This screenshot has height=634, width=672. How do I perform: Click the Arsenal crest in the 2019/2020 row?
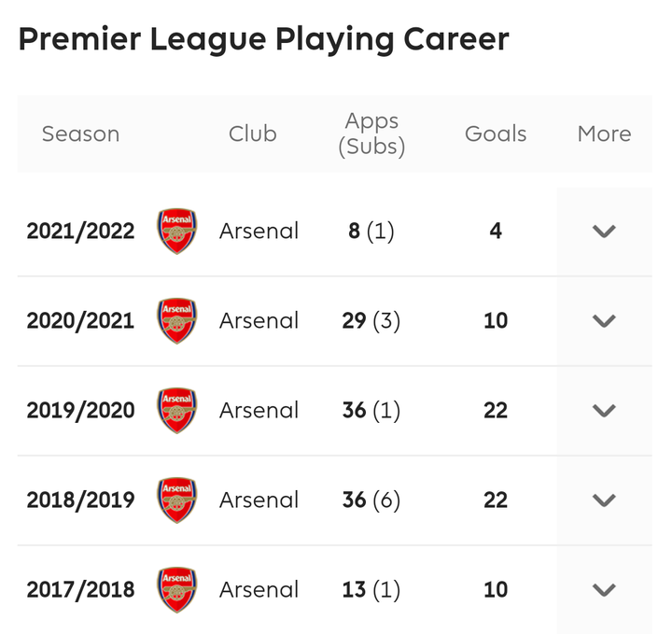pyautogui.click(x=177, y=411)
